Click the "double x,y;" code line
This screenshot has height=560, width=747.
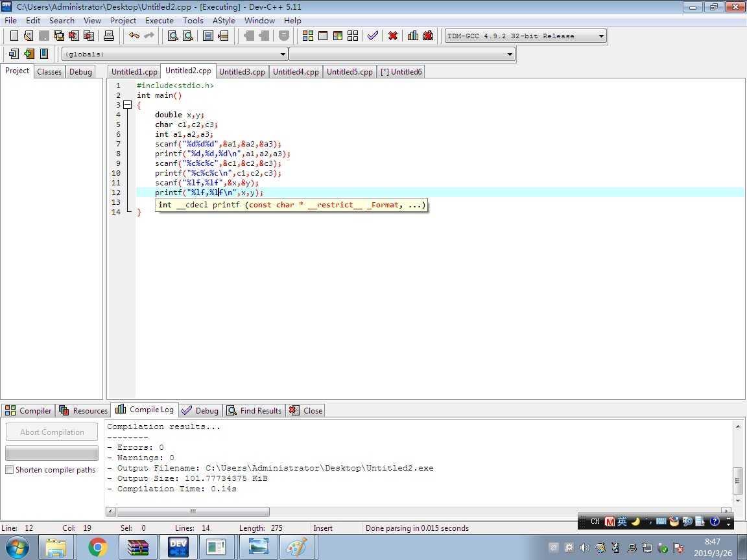[x=179, y=115]
